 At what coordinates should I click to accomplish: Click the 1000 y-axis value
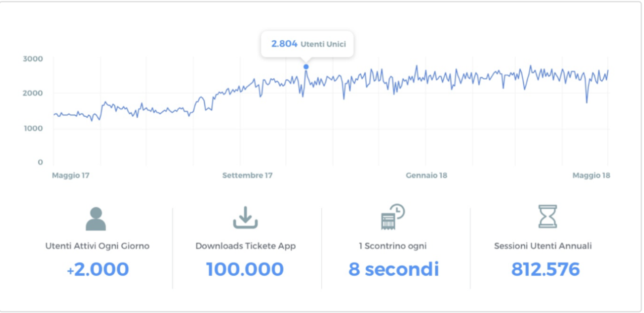pyautogui.click(x=33, y=128)
